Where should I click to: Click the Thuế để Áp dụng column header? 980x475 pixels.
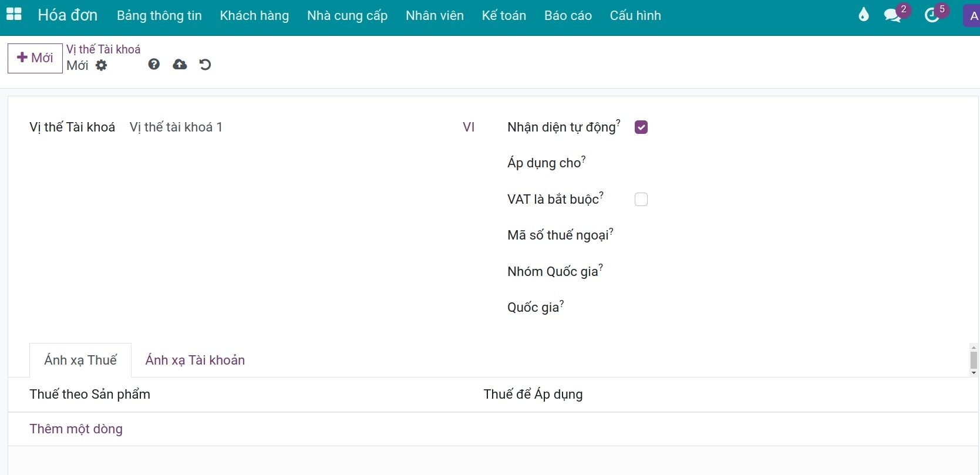(533, 395)
